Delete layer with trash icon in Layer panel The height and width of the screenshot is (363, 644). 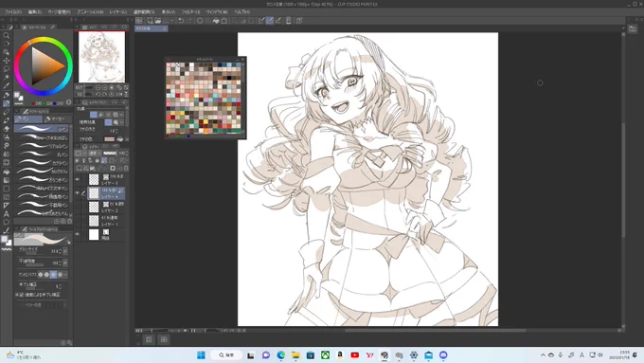[126, 168]
